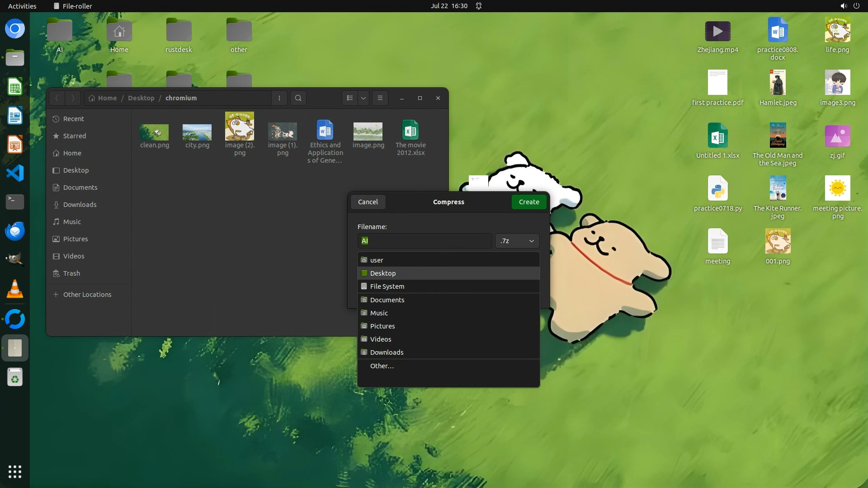
Task: Open Other Locations in the sidebar
Action: coord(87,295)
